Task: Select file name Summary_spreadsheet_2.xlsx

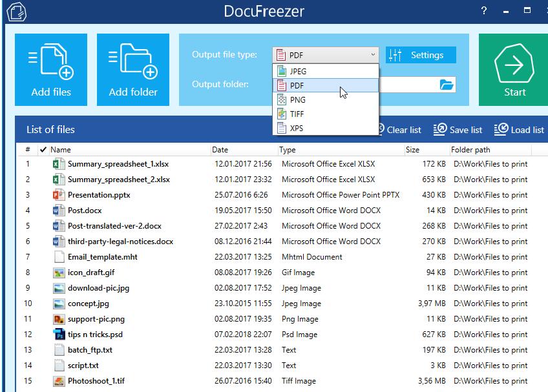Action: tap(119, 180)
